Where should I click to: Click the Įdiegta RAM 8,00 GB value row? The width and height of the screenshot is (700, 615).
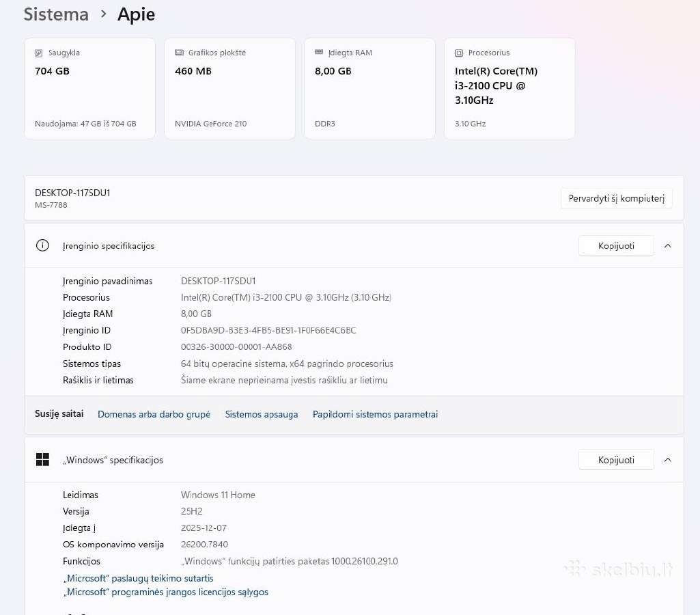pos(196,314)
